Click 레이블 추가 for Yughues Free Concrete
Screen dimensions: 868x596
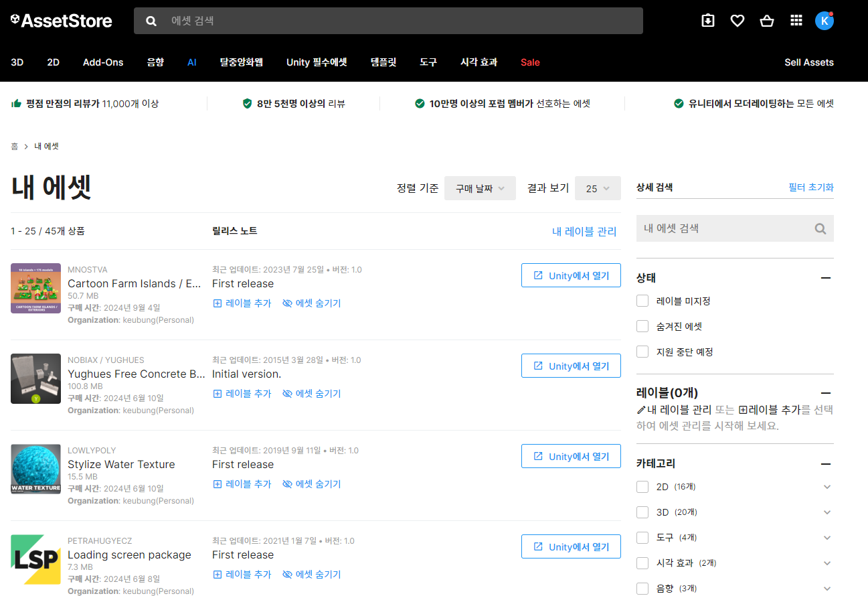point(242,394)
